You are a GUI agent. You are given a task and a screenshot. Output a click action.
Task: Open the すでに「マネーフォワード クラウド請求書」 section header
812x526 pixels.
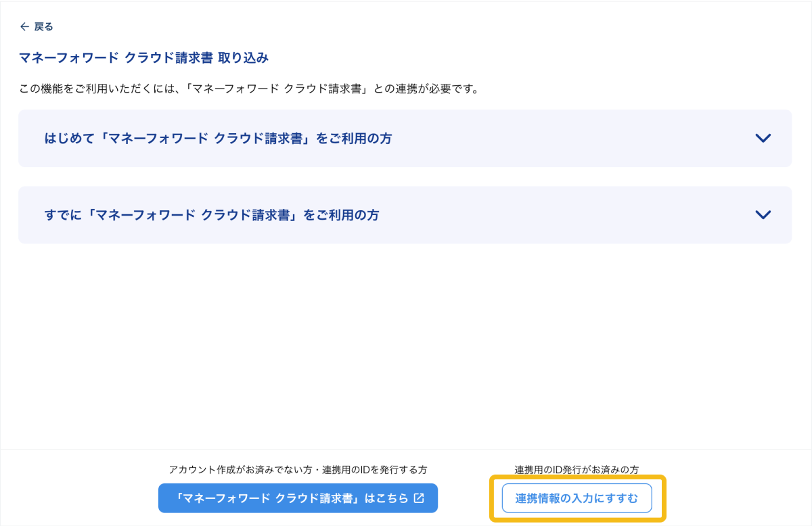[212, 216]
